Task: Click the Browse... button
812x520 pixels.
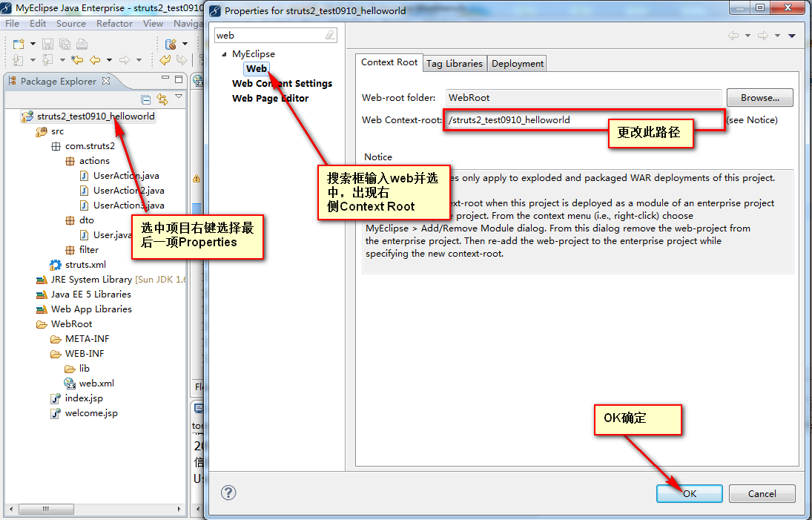Action: click(x=759, y=97)
